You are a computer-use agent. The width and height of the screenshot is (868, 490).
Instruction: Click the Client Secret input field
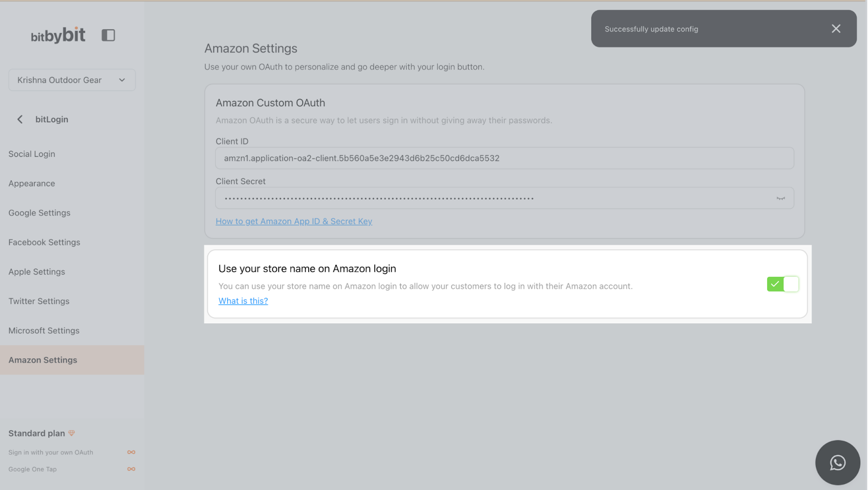[x=505, y=198]
